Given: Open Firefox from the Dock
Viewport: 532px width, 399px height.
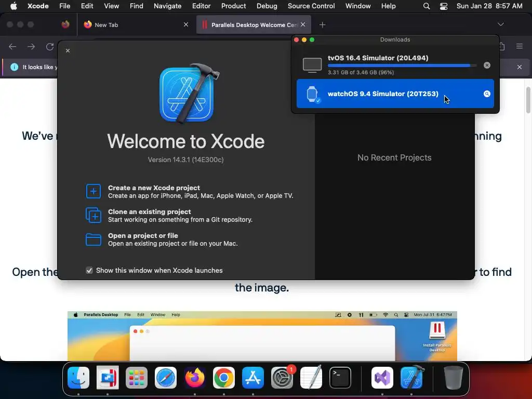Looking at the screenshot, I should point(195,378).
